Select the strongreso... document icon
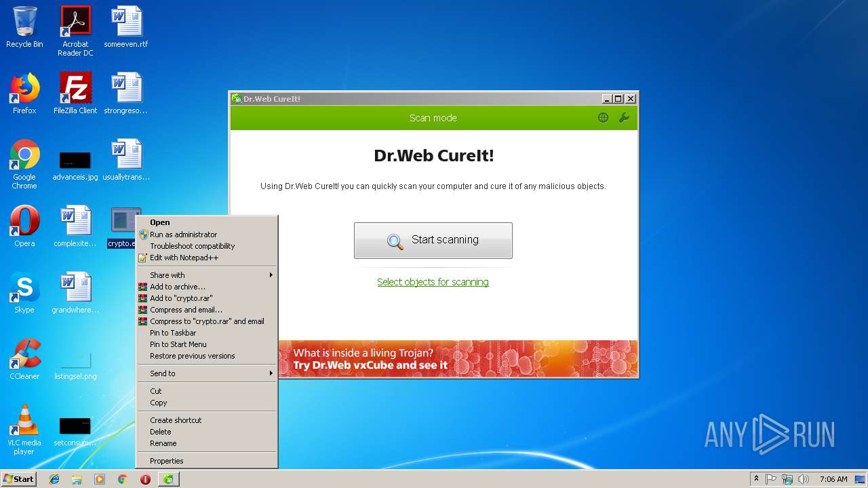The width and height of the screenshot is (868, 488). (126, 94)
